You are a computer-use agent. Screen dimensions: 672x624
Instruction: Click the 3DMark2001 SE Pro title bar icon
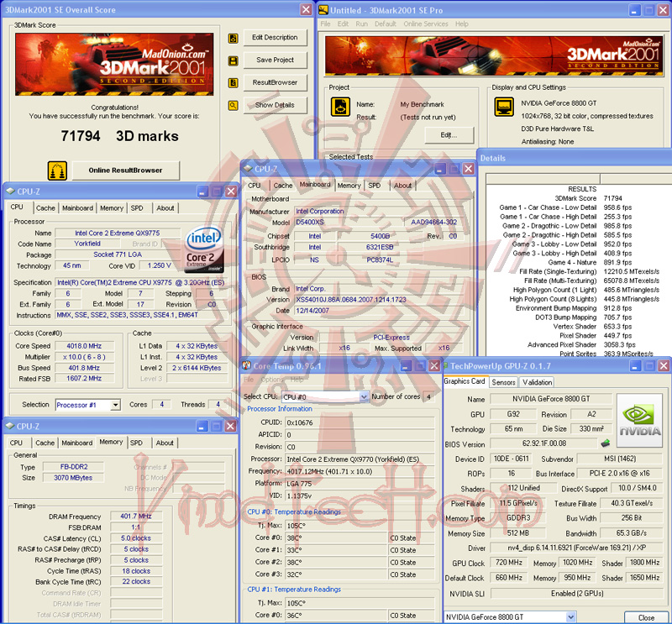point(323,10)
